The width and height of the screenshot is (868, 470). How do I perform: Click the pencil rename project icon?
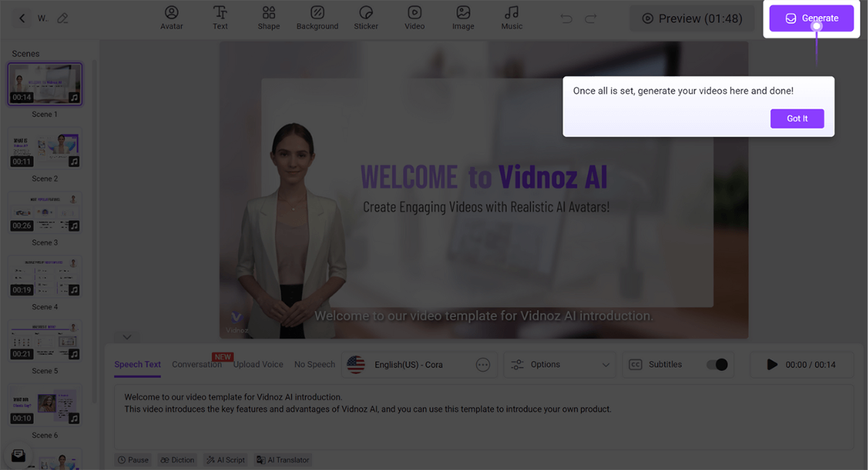tap(63, 18)
